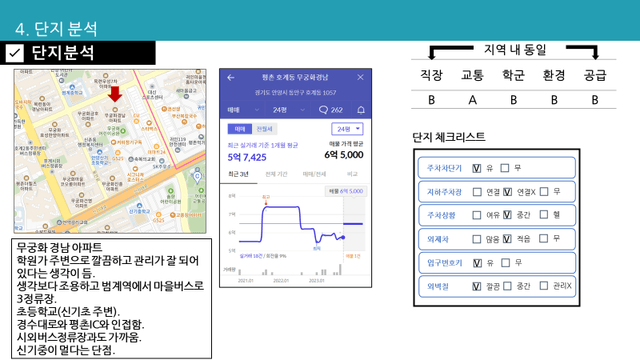
Task: Click the 직장 column header
Action: coord(431,75)
